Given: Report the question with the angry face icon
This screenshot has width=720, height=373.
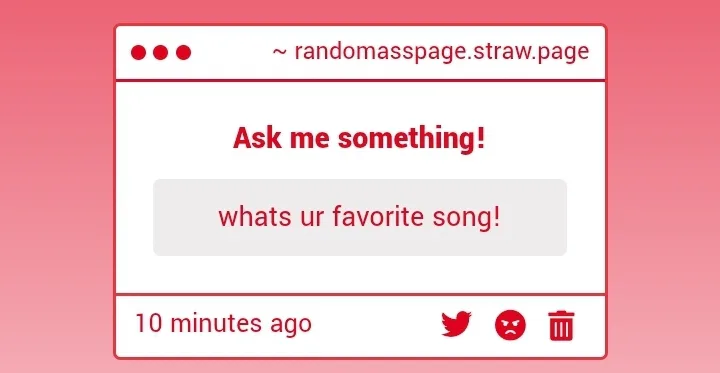Looking at the screenshot, I should pyautogui.click(x=510, y=325).
